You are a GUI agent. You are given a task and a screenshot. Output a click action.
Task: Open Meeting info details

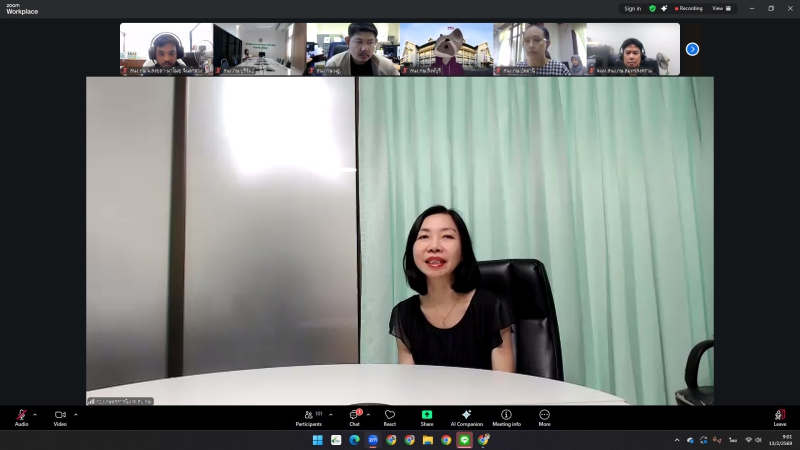tap(506, 416)
